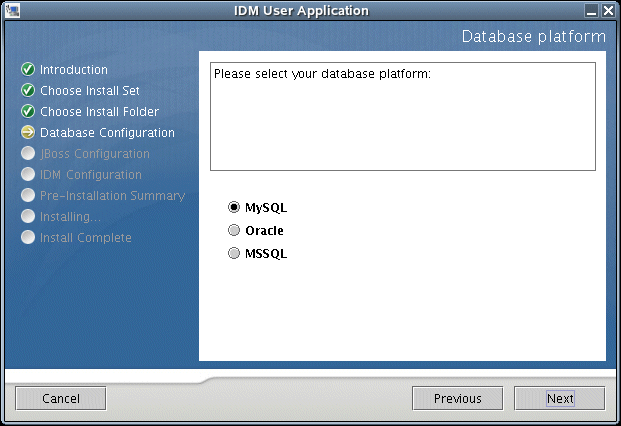Viewport: 621px width, 426px height.
Task: Click the gray step icon for IDM Configuration
Action: [x=28, y=175]
